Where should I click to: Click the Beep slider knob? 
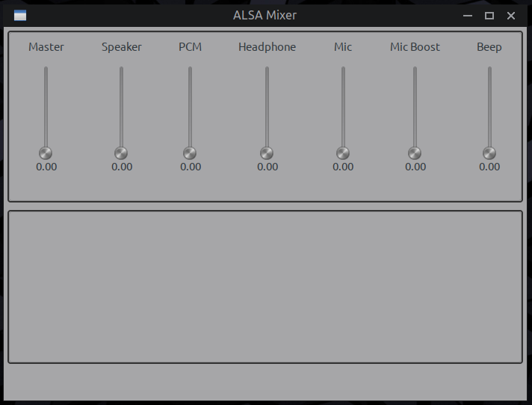point(489,153)
